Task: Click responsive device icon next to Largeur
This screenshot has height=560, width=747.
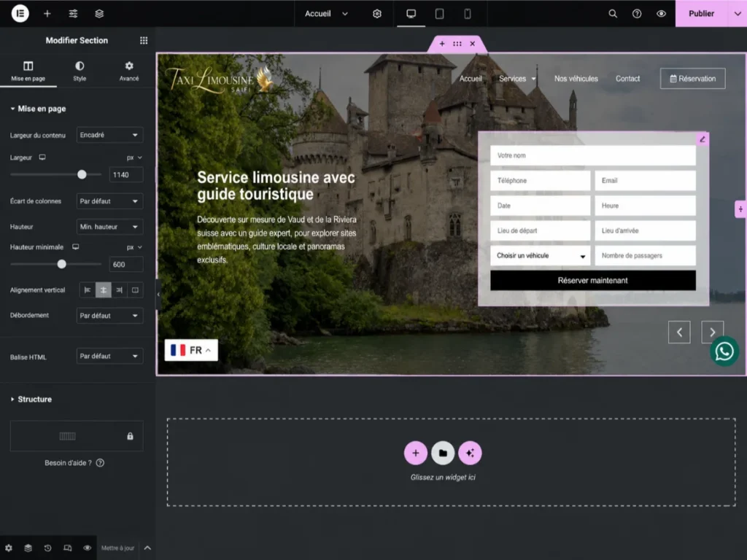Action: coord(42,157)
